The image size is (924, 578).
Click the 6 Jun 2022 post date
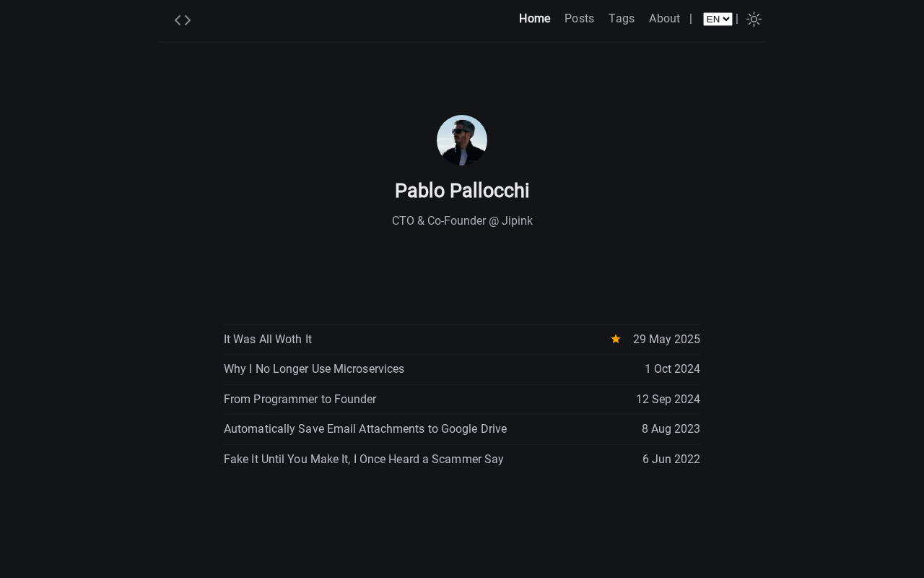coord(671,460)
